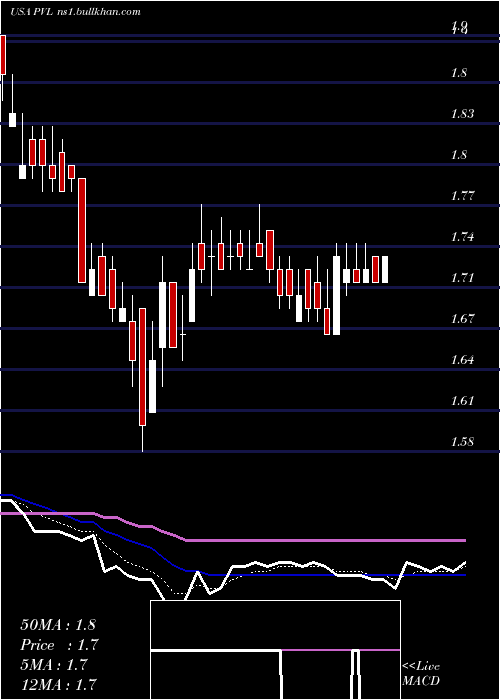Click the pink 50MA line flat segment
This screenshot has width=500, height=700.
point(326,540)
